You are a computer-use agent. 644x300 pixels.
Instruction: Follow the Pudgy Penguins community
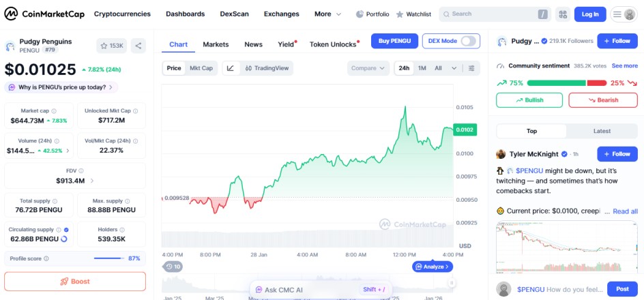click(x=617, y=41)
